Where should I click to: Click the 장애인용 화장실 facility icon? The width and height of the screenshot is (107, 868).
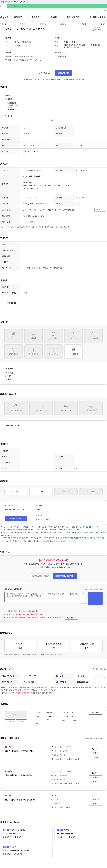pos(66,406)
